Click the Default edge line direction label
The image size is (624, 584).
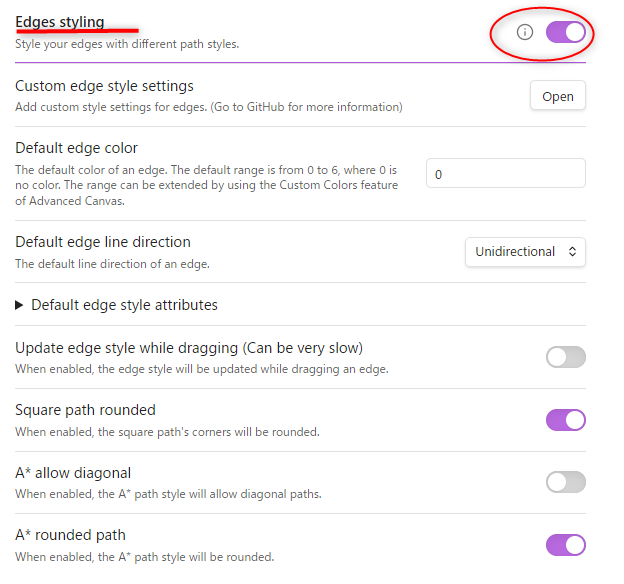tap(102, 242)
